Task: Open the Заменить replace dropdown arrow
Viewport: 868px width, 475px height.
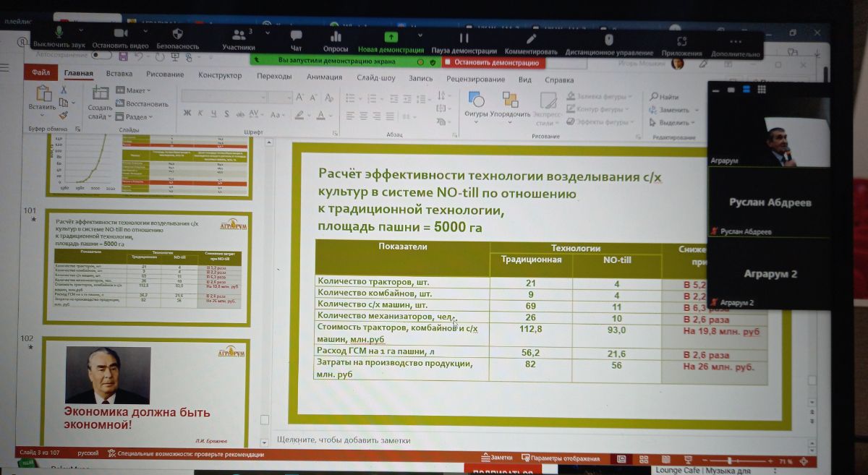Action: point(697,110)
